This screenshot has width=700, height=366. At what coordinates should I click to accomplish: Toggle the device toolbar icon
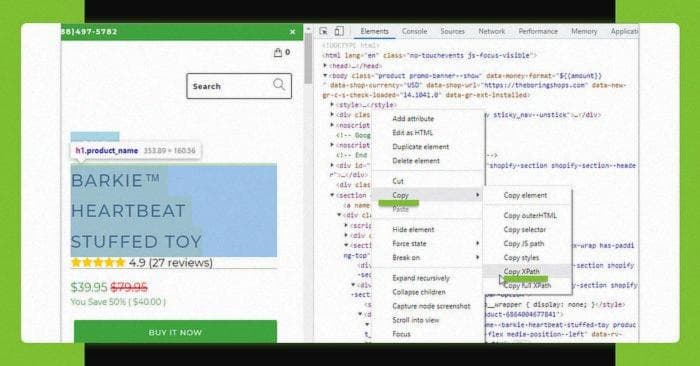(339, 31)
